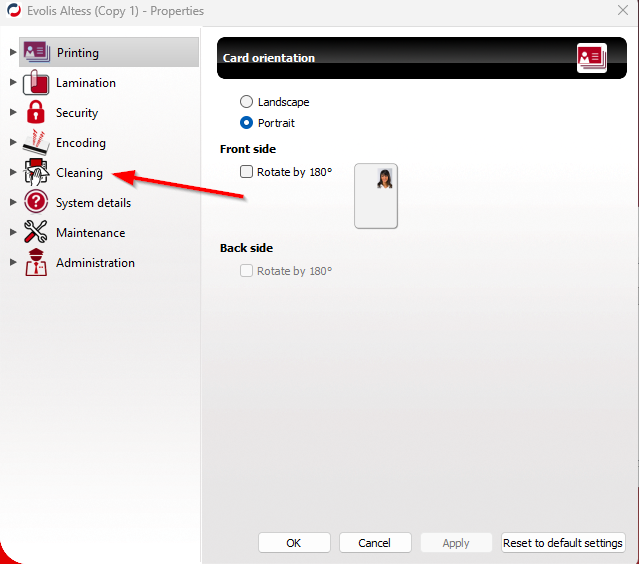Open the System details section label
This screenshot has height=564, width=639.
tap(93, 203)
